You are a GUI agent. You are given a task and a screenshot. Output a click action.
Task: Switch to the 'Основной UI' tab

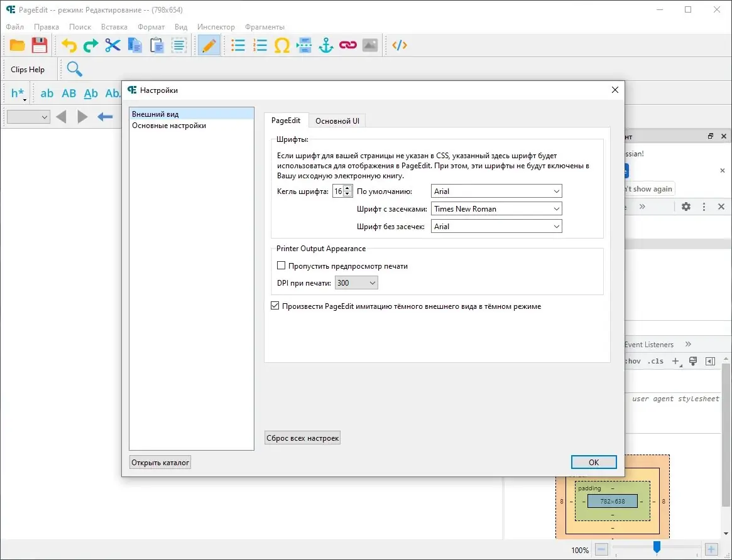[x=337, y=121]
